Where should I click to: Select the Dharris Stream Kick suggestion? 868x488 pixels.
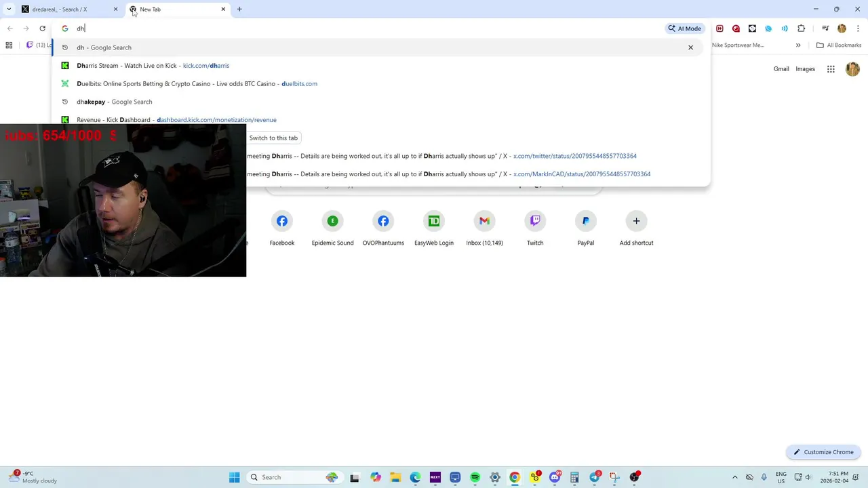(x=381, y=66)
